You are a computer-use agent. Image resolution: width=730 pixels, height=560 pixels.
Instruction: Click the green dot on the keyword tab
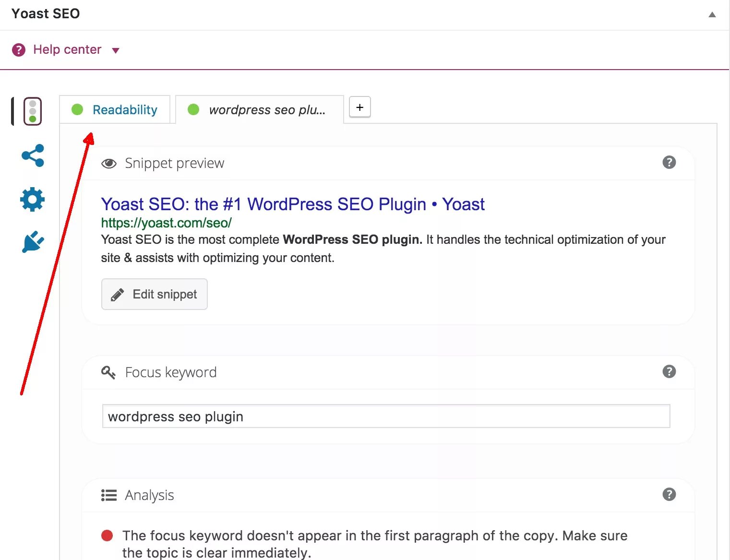click(x=193, y=109)
